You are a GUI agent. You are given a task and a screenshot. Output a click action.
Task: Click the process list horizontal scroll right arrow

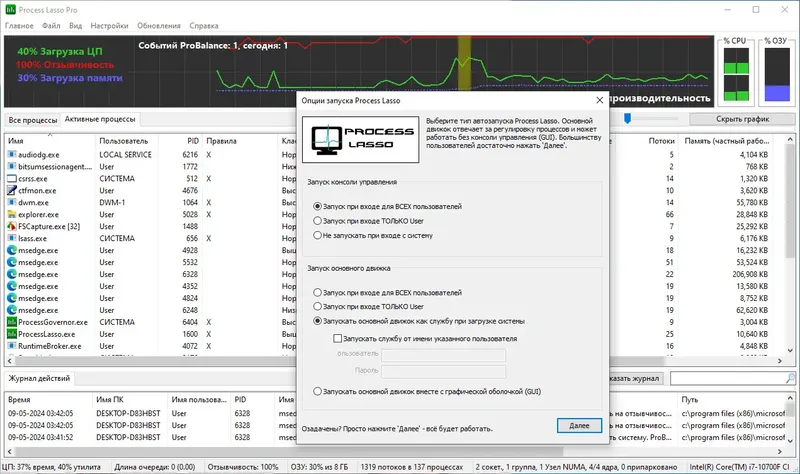tap(780, 361)
